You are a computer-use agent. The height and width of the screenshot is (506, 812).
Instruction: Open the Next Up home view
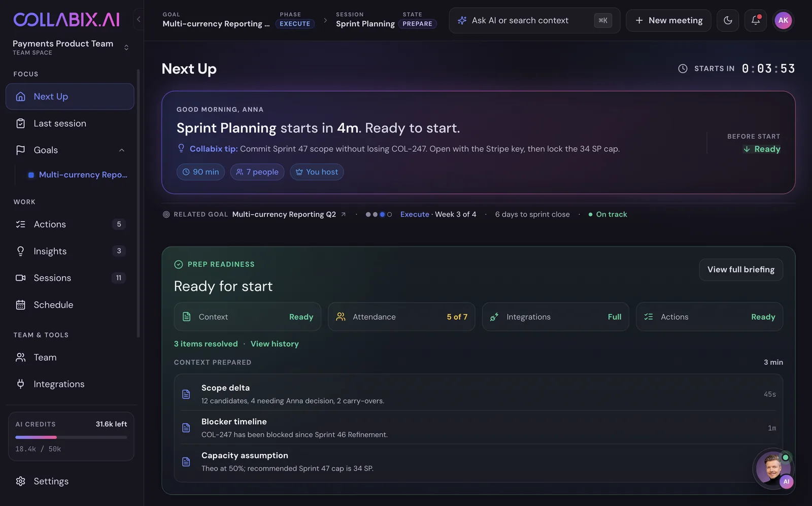click(x=70, y=96)
